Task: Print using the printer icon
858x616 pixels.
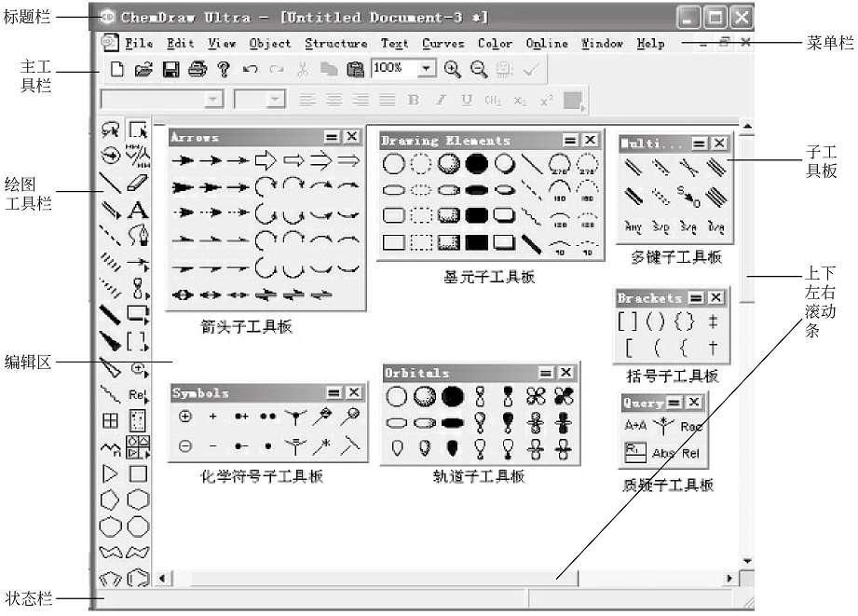Action: coord(197,70)
